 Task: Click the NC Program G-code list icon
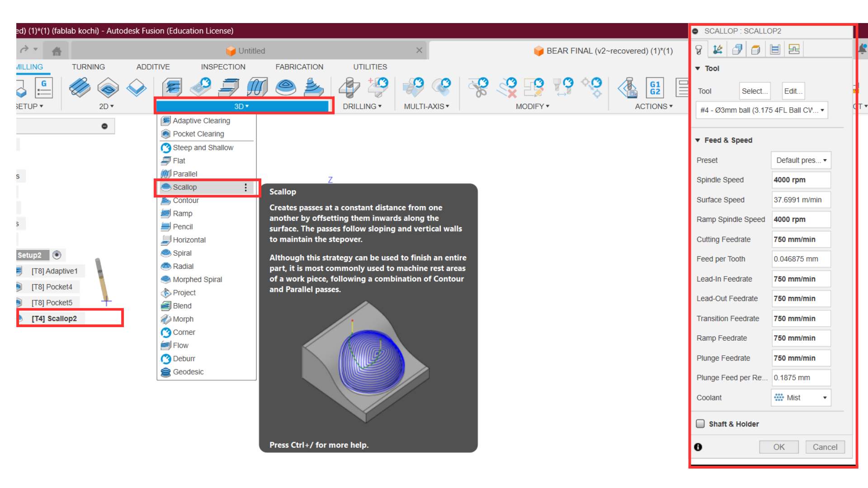click(x=44, y=87)
